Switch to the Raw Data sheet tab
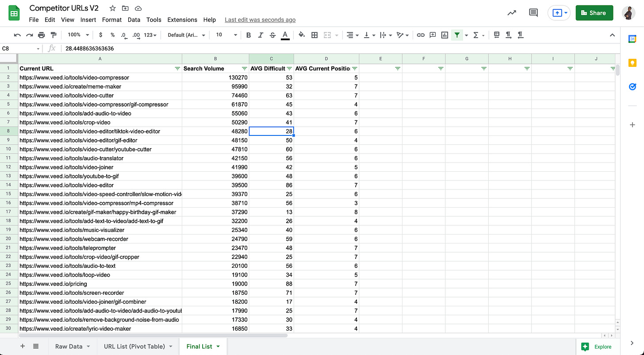Image resolution: width=644 pixels, height=355 pixels. click(73, 346)
